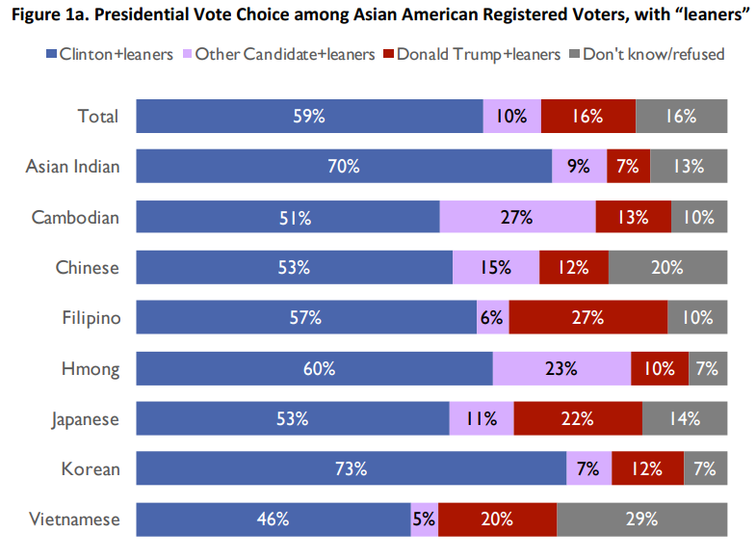Click the red Donald Trump+leaners legend swatch
756x559 pixels.
tap(388, 55)
